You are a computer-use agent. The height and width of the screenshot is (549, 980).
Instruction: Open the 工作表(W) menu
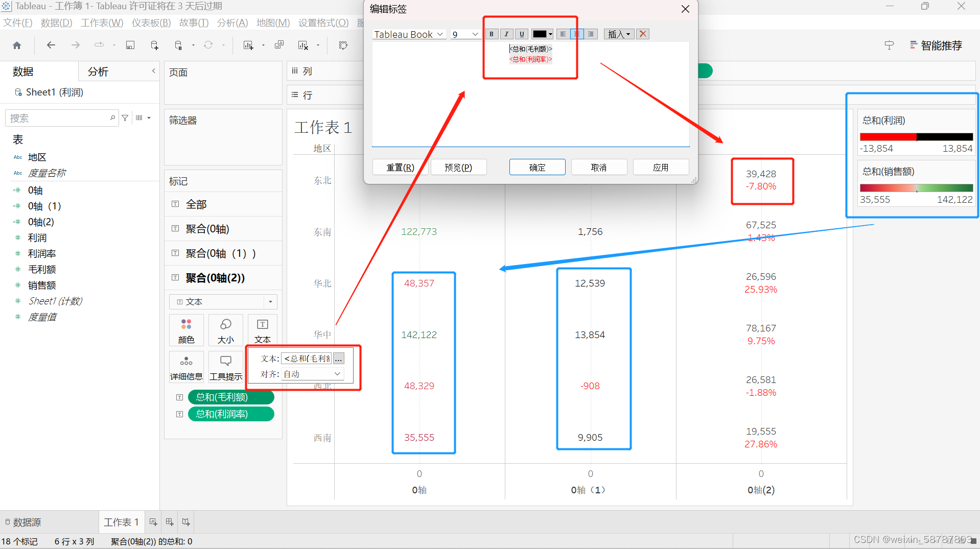102,22
